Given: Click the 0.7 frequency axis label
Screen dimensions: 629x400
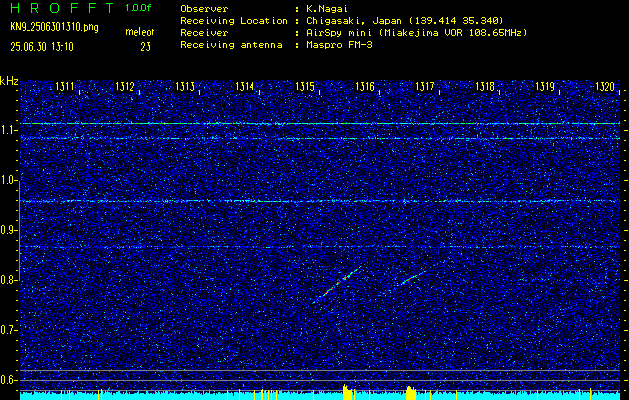Looking at the screenshot, I should (x=6, y=330).
